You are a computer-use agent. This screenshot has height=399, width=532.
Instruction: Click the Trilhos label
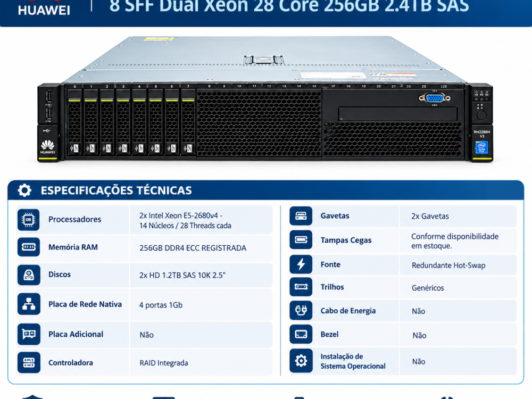(x=332, y=287)
